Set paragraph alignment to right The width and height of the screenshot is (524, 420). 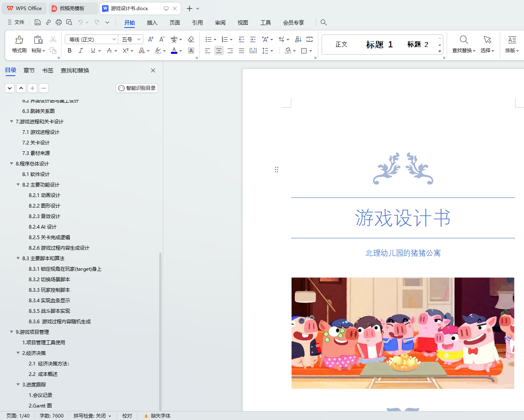tap(230, 51)
